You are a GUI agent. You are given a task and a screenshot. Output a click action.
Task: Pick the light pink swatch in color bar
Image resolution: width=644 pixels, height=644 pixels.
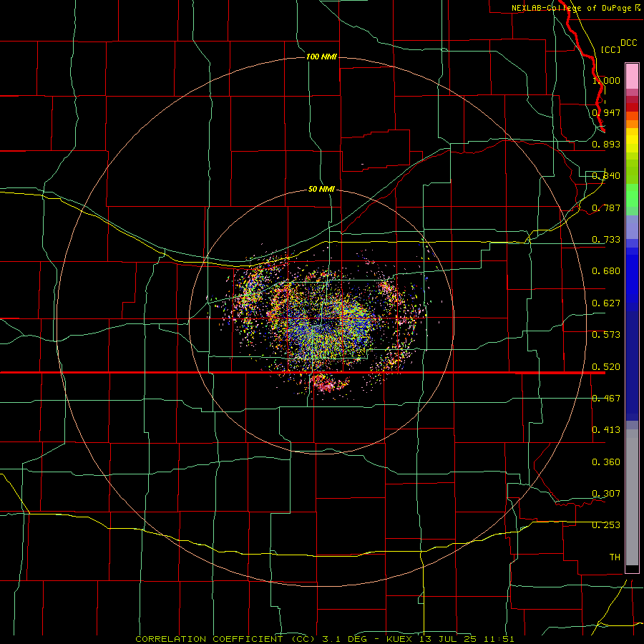(632, 77)
